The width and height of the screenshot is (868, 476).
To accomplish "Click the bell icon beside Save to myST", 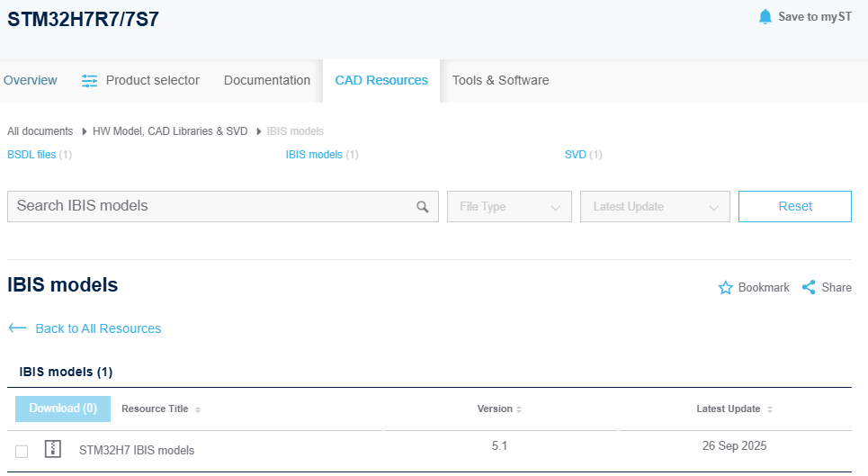I will pos(765,16).
